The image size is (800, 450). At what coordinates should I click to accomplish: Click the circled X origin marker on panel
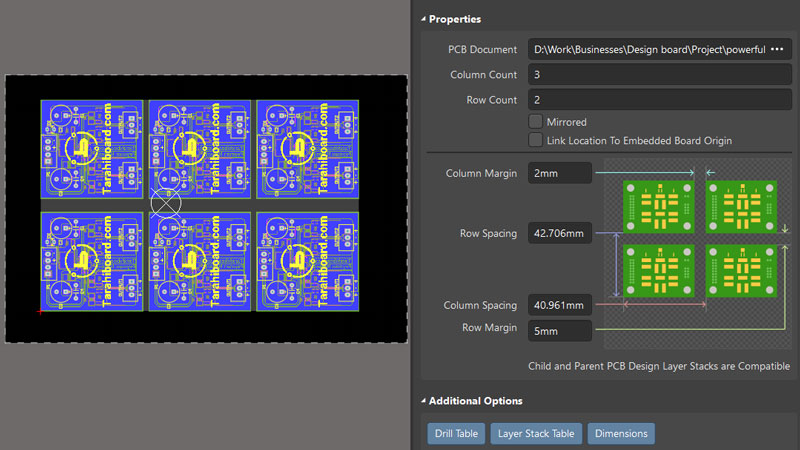click(166, 203)
